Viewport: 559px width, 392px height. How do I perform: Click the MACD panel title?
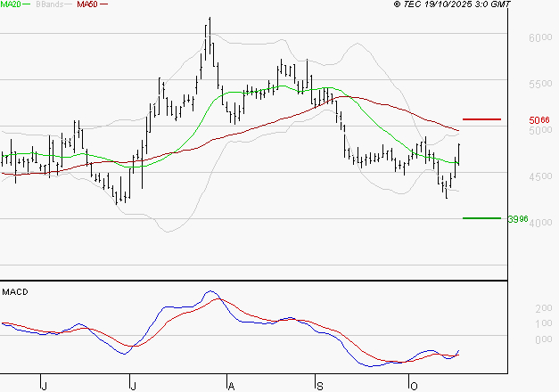(16, 291)
